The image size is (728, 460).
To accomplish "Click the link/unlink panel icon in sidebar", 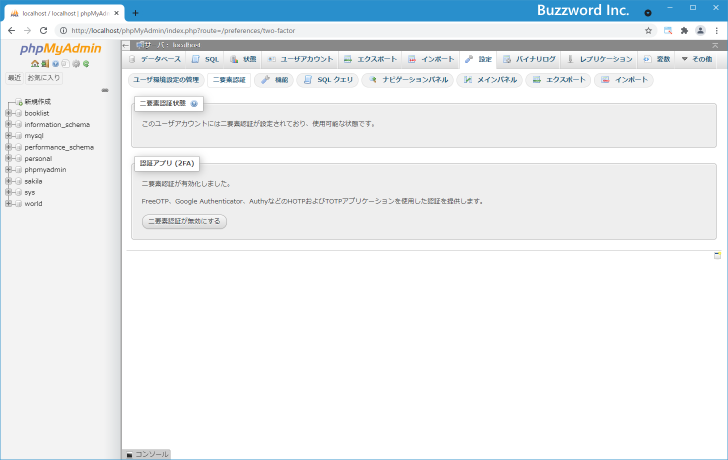I will click(x=105, y=90).
